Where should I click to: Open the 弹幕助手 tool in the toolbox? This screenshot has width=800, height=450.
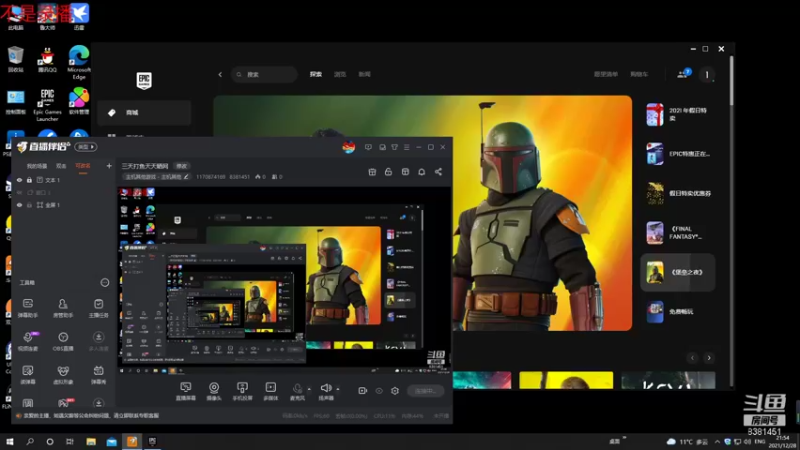28,308
